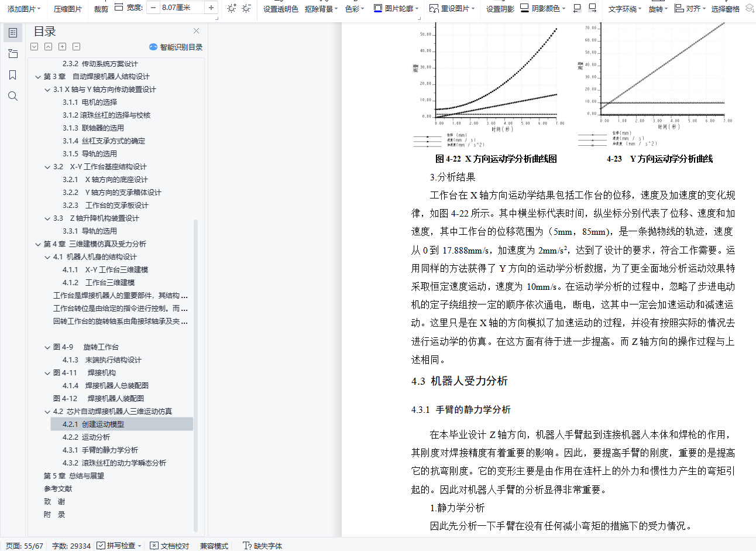Click the lock aspect ratio icon beside 宽度
Screen dimensions: 756x551
[x=119, y=8]
